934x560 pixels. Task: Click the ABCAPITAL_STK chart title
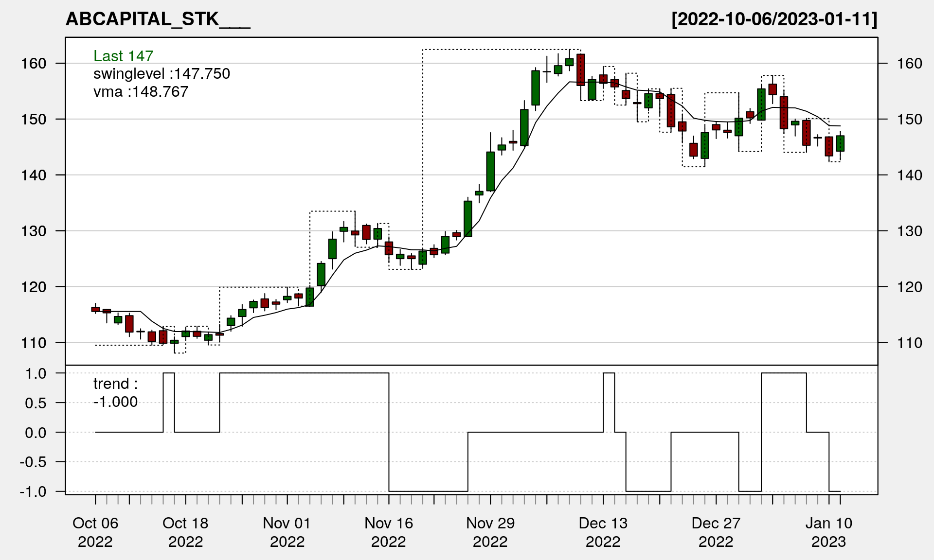(158, 19)
